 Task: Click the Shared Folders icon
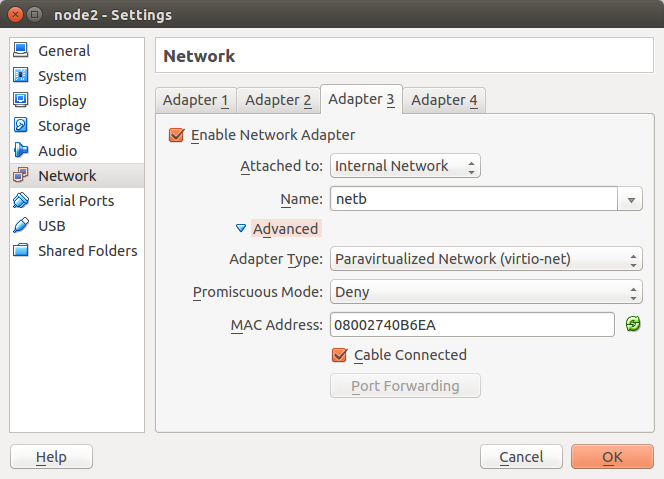pos(20,251)
